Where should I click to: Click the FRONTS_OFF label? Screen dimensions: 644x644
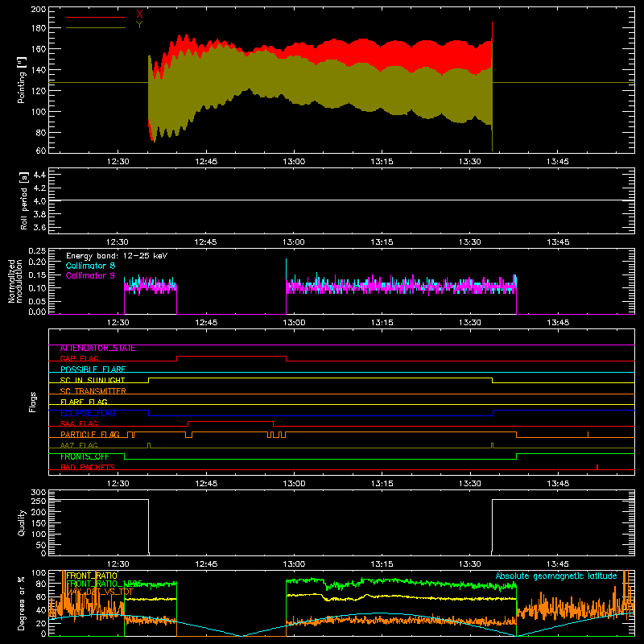click(85, 456)
